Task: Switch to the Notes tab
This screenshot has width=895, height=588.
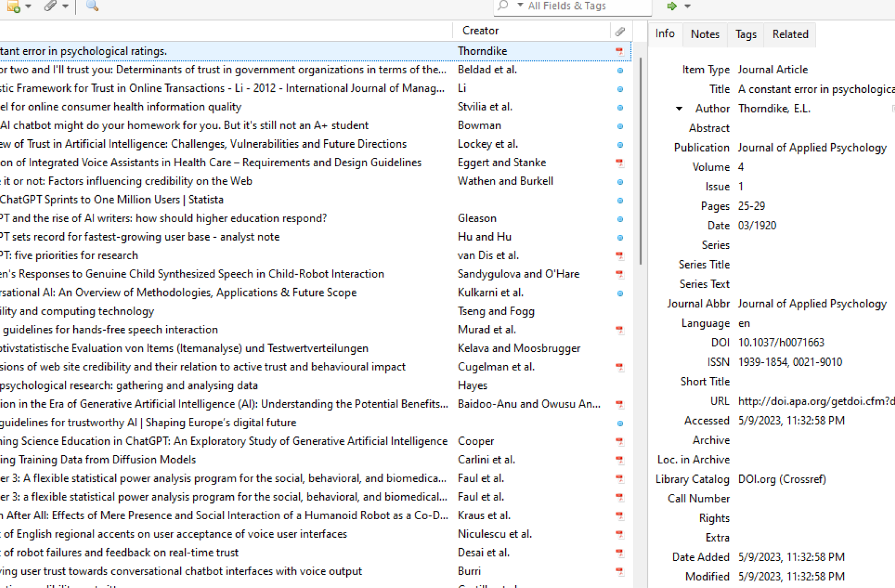Action: click(x=704, y=34)
